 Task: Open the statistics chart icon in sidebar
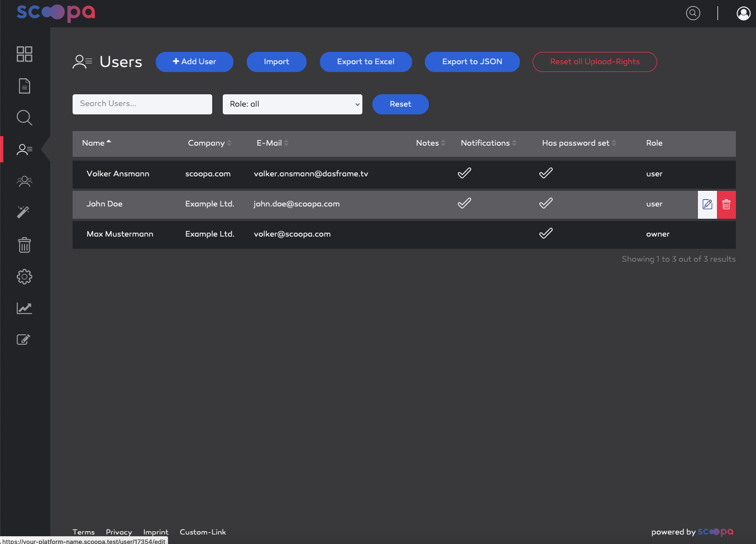tap(25, 308)
